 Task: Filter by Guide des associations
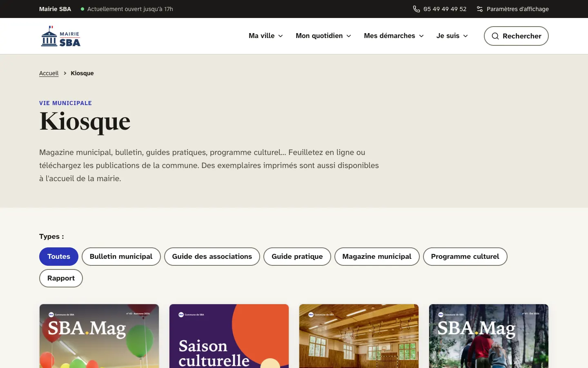(212, 256)
